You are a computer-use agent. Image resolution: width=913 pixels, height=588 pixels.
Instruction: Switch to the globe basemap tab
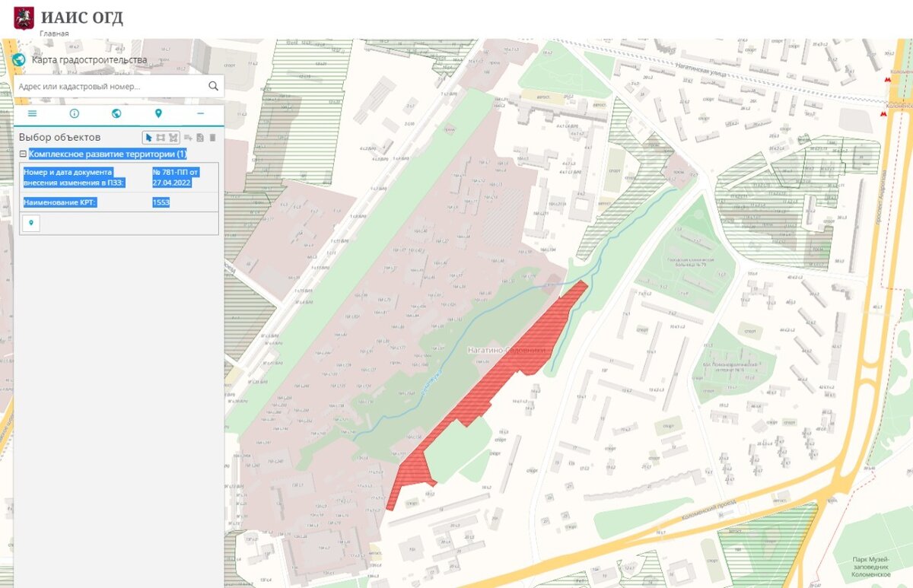click(x=116, y=113)
